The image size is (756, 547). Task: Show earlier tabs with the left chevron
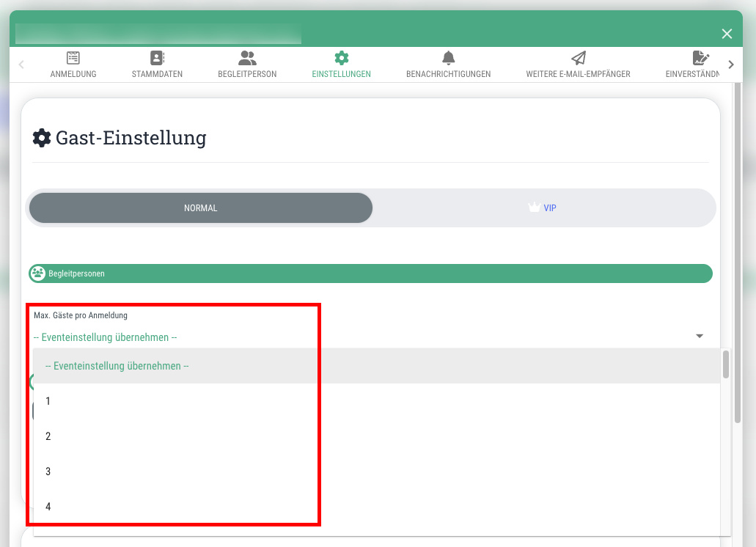pyautogui.click(x=21, y=64)
